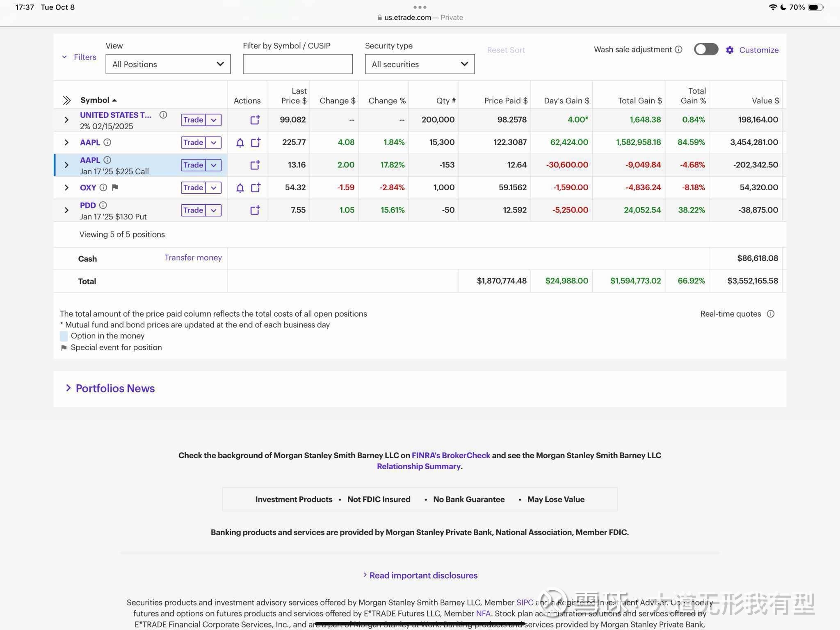Image resolution: width=840 pixels, height=630 pixels.
Task: Click the info icon next to PDD
Action: 103,205
